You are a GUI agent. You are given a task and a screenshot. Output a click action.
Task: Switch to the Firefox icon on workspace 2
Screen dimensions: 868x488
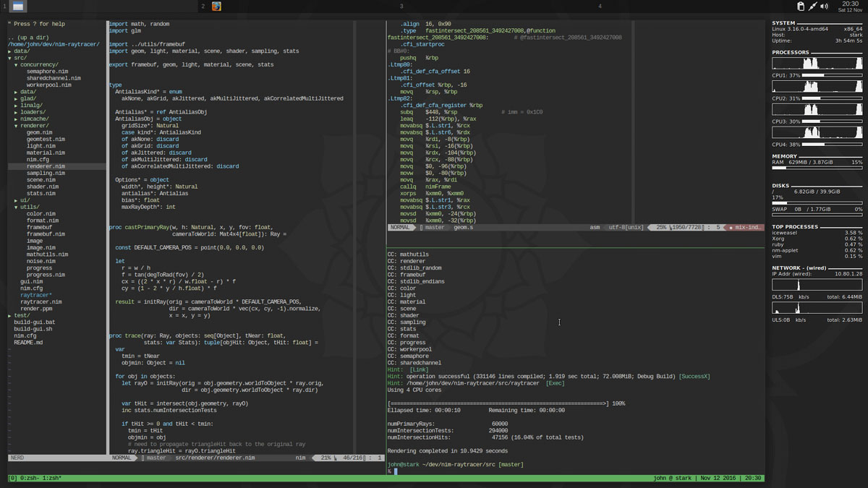click(x=216, y=6)
